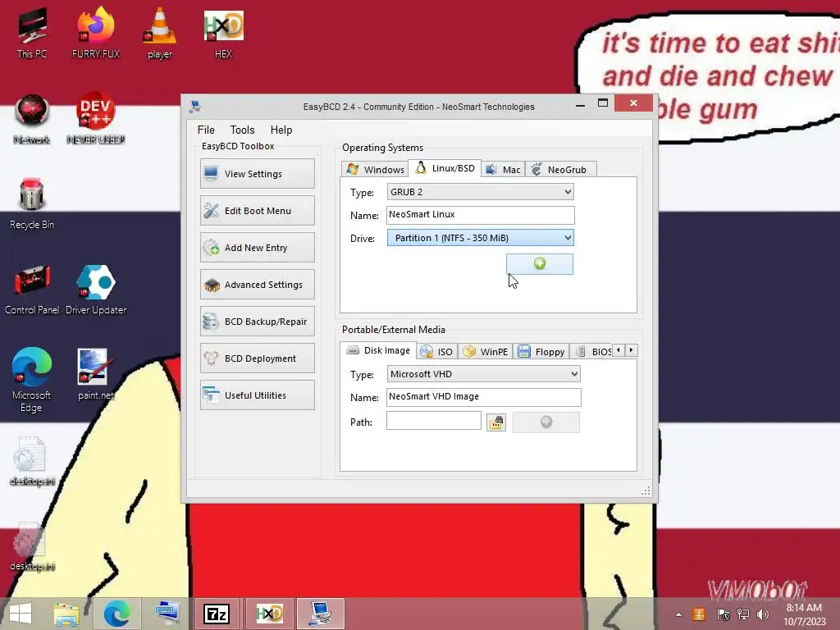This screenshot has width=840, height=630.
Task: Switch to the Linux/BSD tab
Action: (445, 168)
